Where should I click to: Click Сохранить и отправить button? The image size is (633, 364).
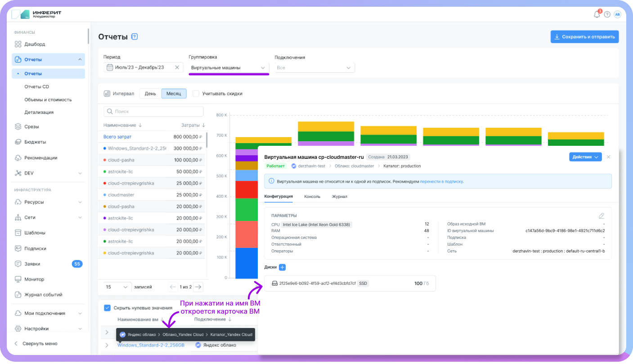click(584, 37)
